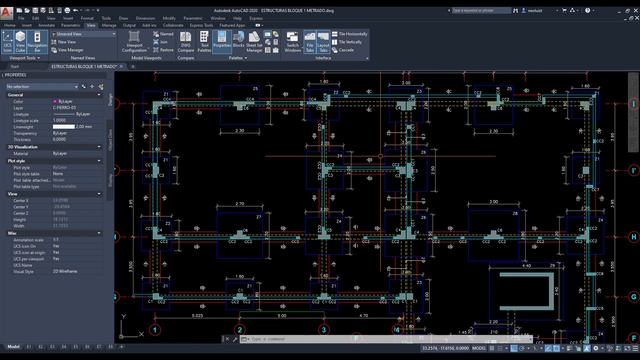Screen dimensions: 640x360
Task: Click the Undo arrow in Quick Access
Action: (x=76, y=10)
